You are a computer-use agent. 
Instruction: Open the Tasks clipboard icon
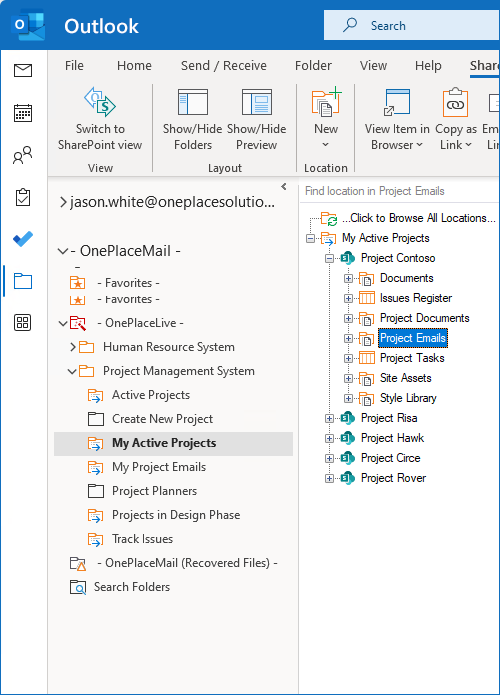pyautogui.click(x=23, y=197)
